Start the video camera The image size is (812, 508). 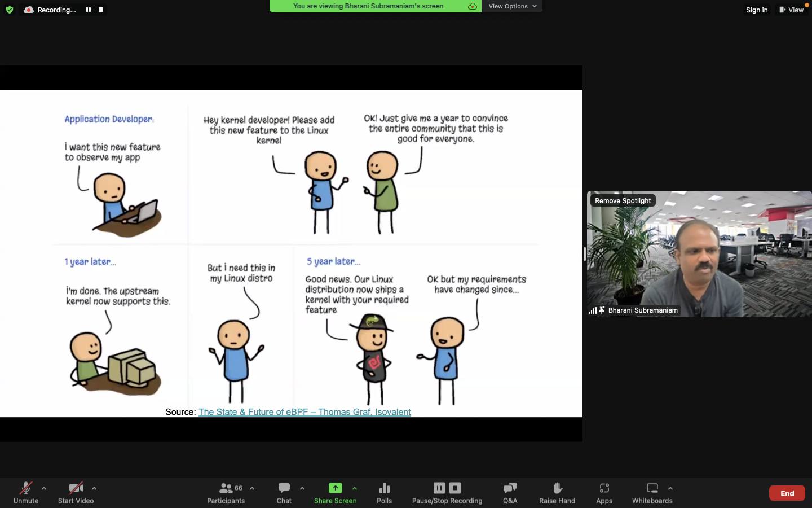click(76, 492)
